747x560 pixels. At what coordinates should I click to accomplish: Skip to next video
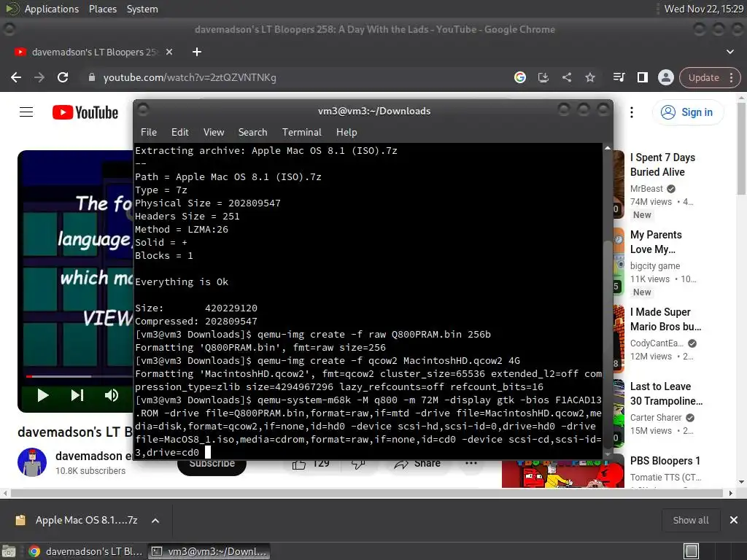(x=77, y=395)
